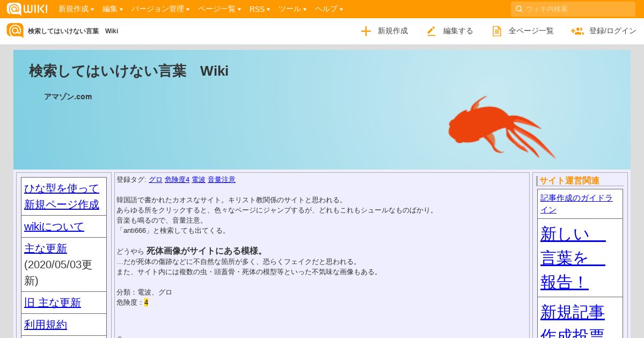Click the 危険度4 tag link

(x=177, y=180)
